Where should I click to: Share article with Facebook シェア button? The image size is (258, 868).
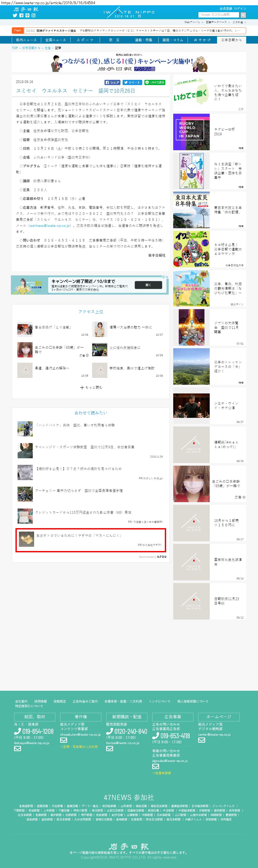(x=112, y=82)
